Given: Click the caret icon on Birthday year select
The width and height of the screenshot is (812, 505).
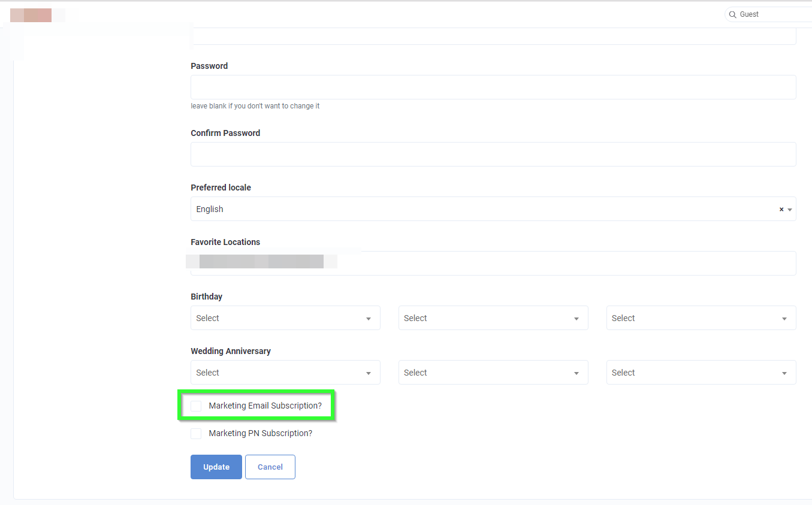Looking at the screenshot, I should coord(784,317).
